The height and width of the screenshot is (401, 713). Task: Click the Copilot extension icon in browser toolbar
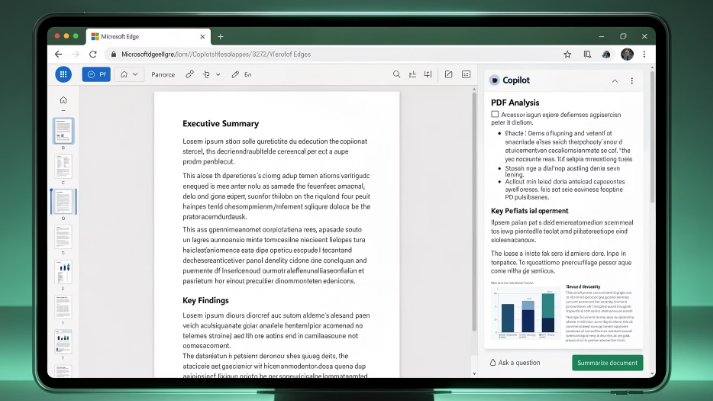(x=606, y=54)
